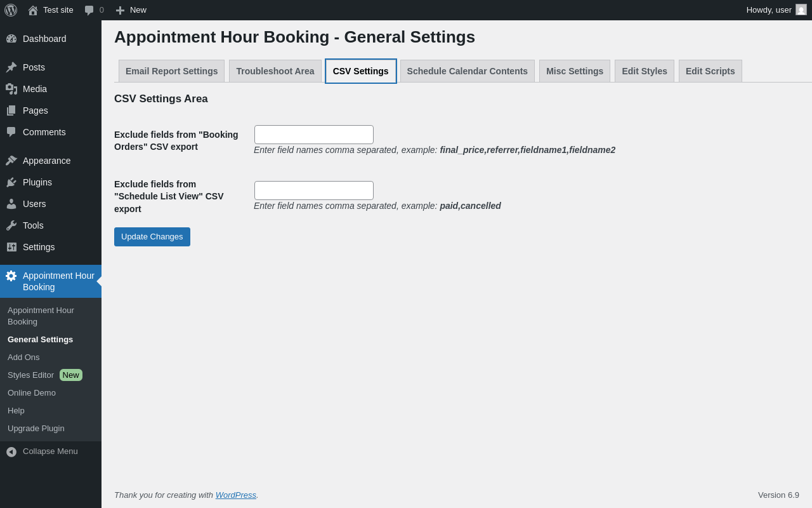Screen dimensions: 812x508
Task: Click the Tools wrench icon
Action: (11, 225)
